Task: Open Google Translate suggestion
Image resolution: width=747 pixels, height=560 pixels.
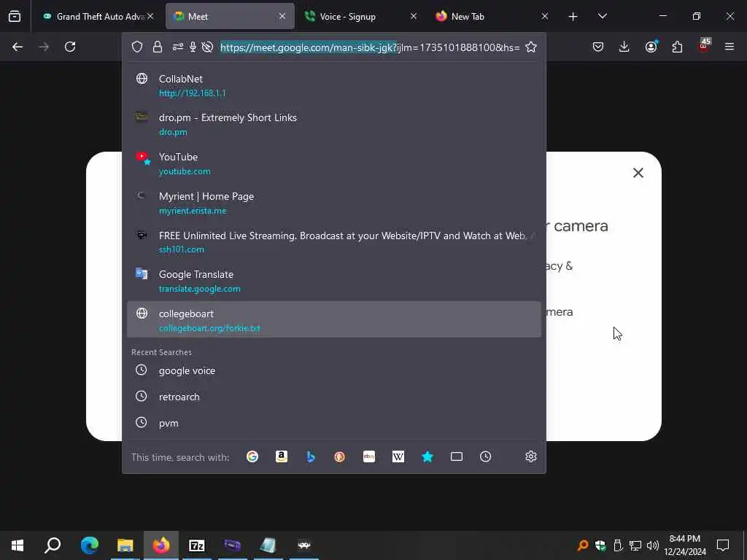Action: (x=333, y=281)
